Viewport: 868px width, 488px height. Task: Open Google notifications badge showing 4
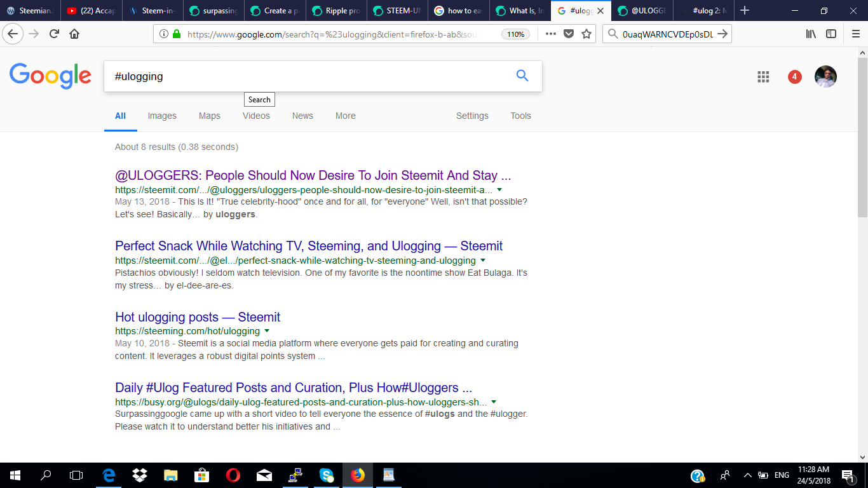(x=794, y=77)
